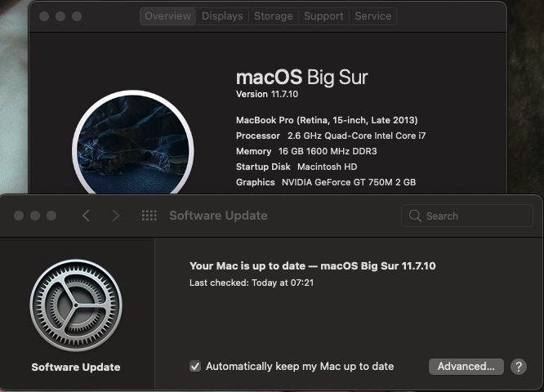Click the Software Update label under the gear

click(x=76, y=367)
